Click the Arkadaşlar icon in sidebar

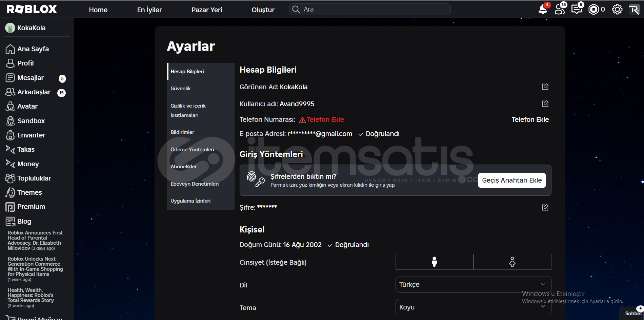(x=11, y=92)
